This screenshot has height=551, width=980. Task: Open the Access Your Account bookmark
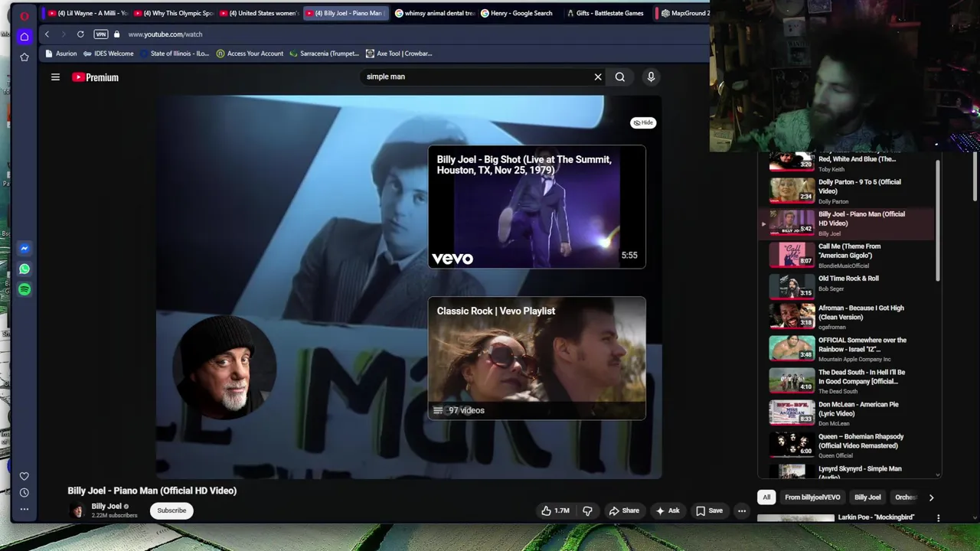[x=250, y=54]
